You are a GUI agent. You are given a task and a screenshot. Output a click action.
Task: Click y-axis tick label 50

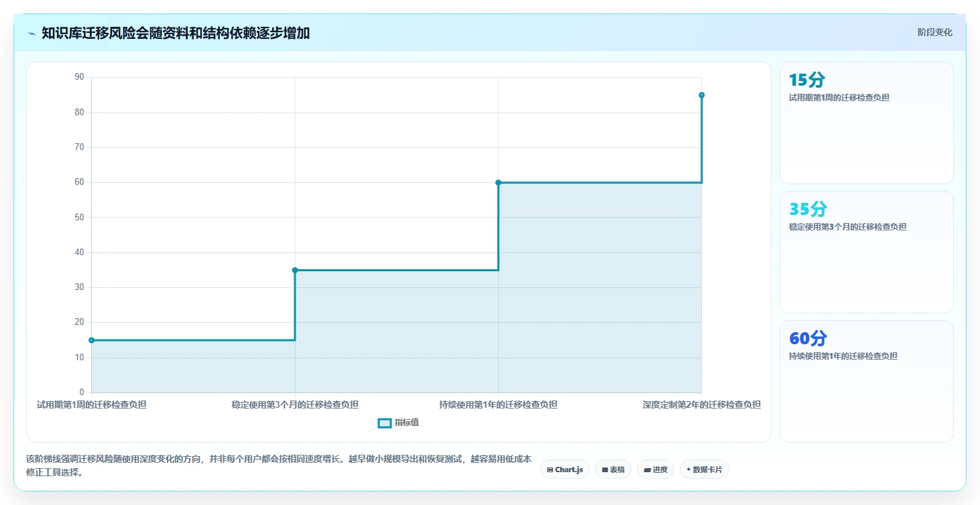coord(80,217)
